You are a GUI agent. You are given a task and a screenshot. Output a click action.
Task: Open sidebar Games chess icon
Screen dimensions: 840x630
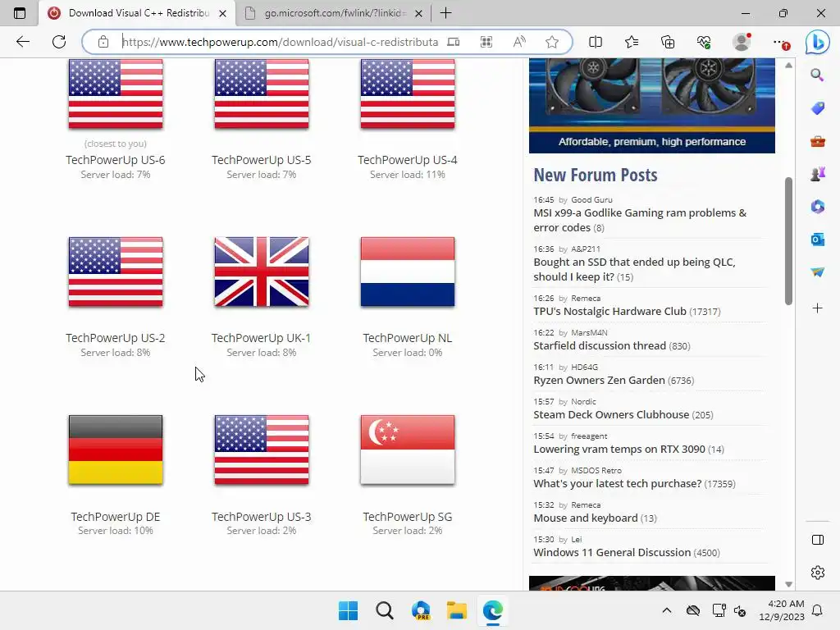(818, 174)
